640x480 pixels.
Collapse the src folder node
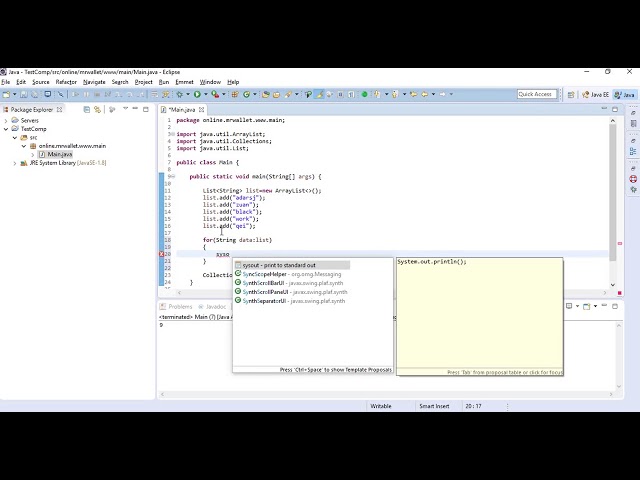(15, 138)
